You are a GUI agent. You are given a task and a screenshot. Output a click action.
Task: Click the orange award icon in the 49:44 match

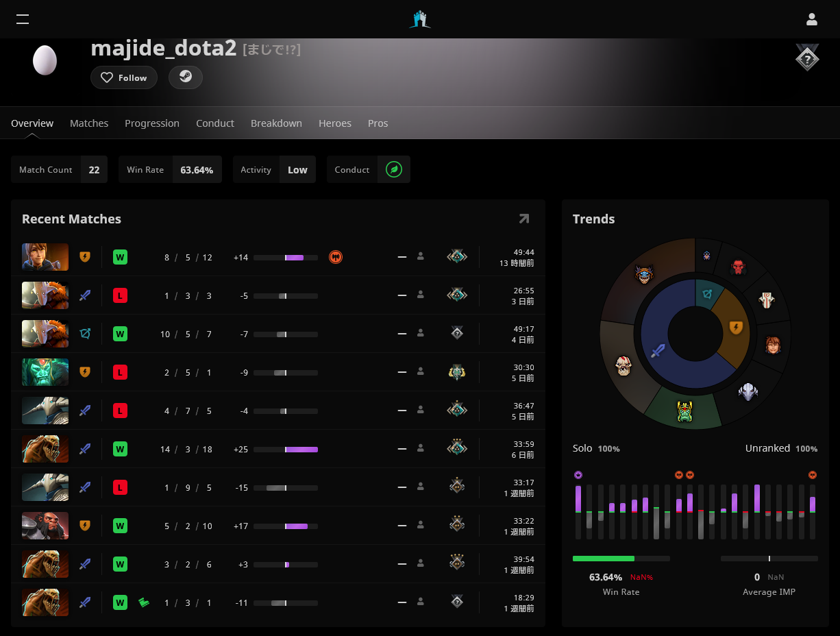pyautogui.click(x=336, y=257)
